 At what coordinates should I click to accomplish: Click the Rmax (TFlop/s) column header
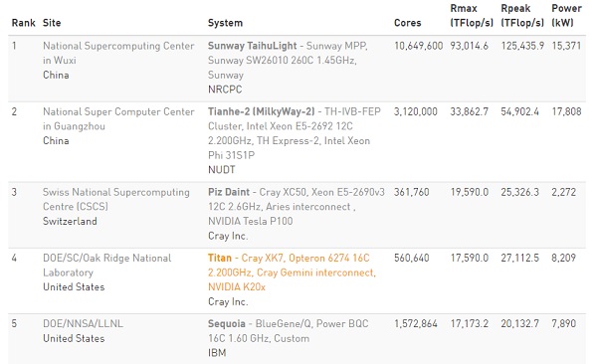click(x=472, y=16)
